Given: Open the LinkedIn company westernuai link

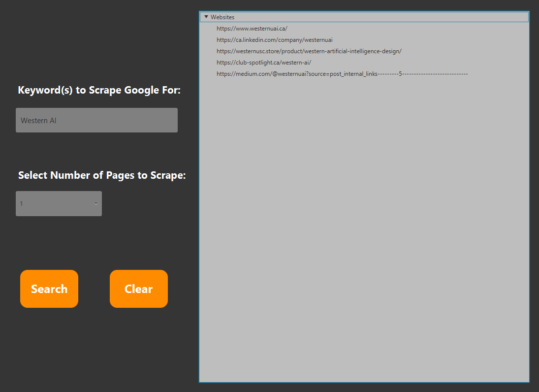Looking at the screenshot, I should coord(274,39).
